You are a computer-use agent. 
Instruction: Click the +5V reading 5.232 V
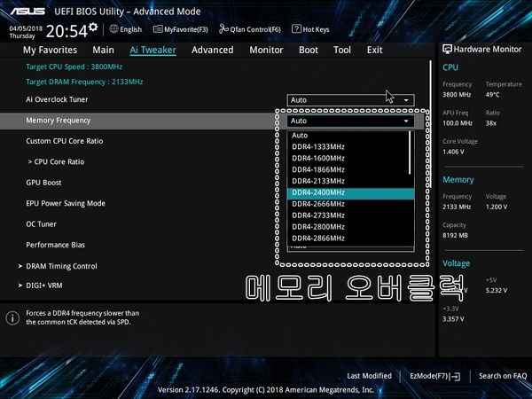pos(497,291)
